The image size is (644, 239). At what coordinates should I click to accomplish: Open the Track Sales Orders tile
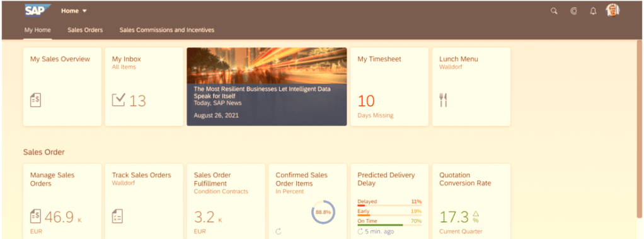click(144, 201)
